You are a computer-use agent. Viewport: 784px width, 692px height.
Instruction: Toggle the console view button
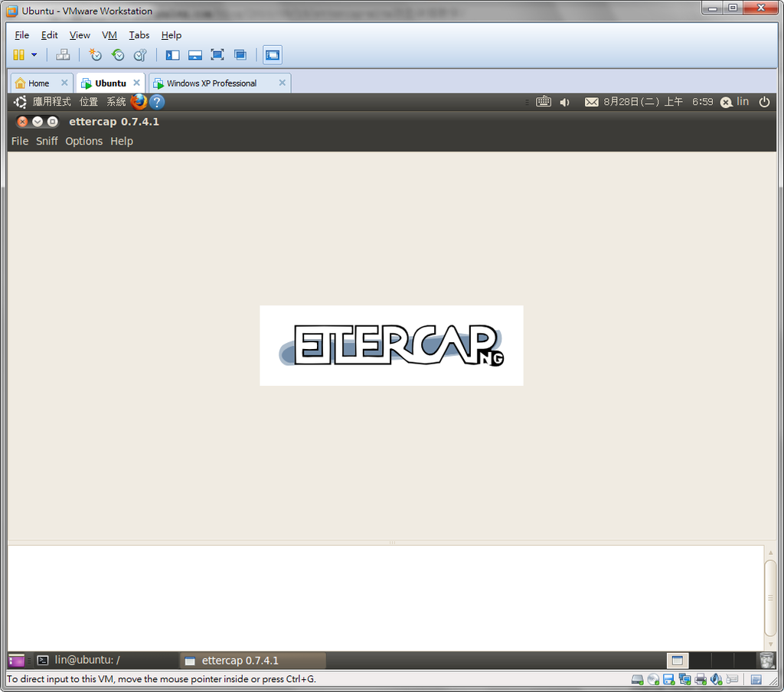point(273,55)
